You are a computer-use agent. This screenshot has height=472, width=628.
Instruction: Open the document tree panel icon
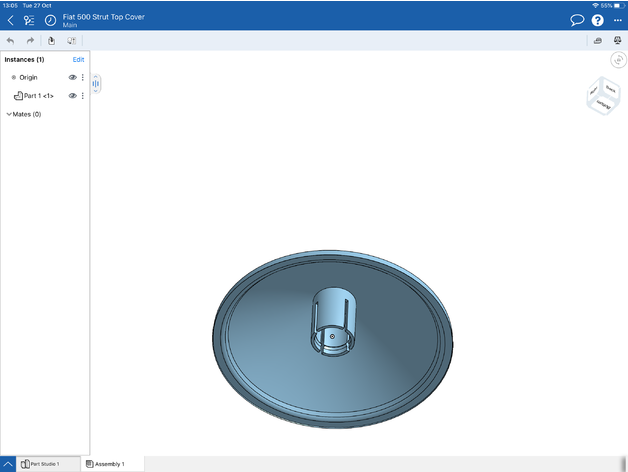tap(29, 20)
